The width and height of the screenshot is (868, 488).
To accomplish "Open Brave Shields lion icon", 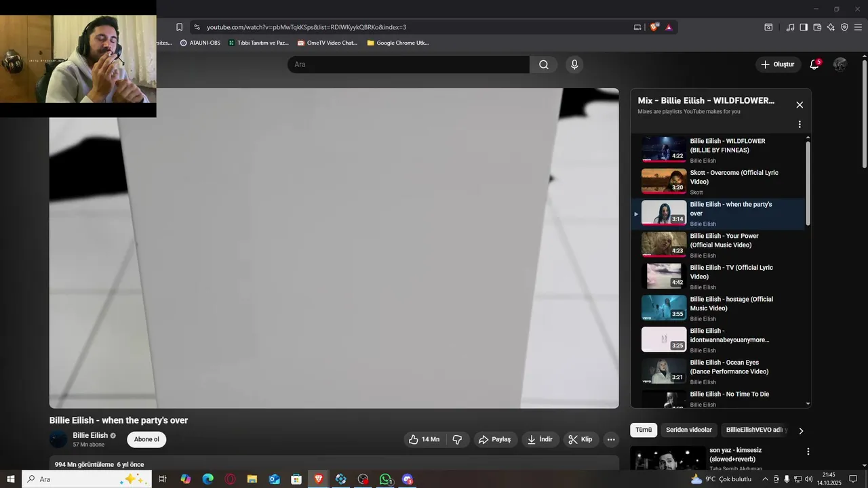I will point(654,27).
